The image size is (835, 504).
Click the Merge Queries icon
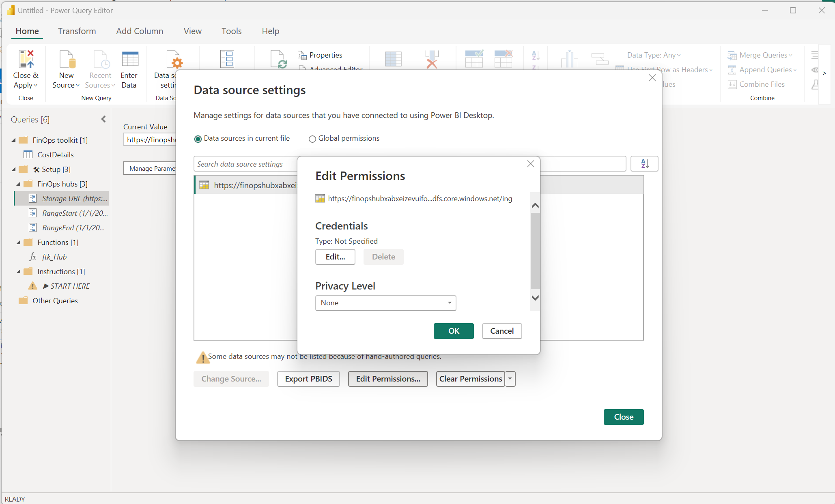(732, 55)
